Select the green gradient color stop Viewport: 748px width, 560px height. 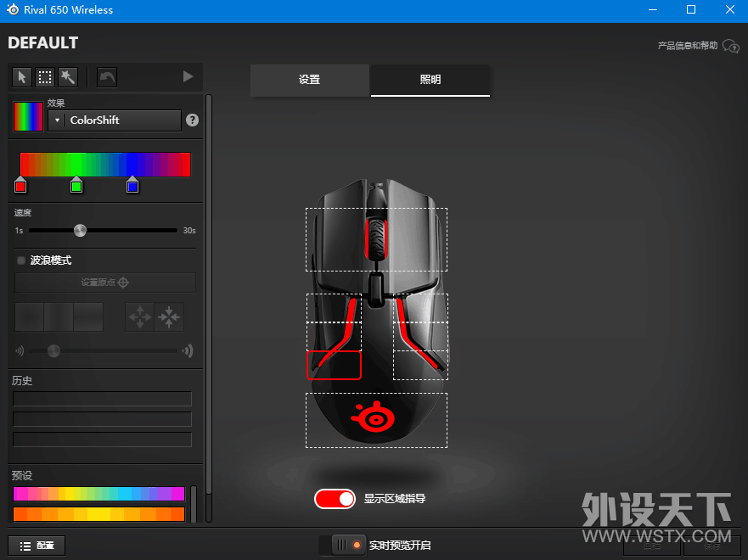pyautogui.click(x=76, y=185)
